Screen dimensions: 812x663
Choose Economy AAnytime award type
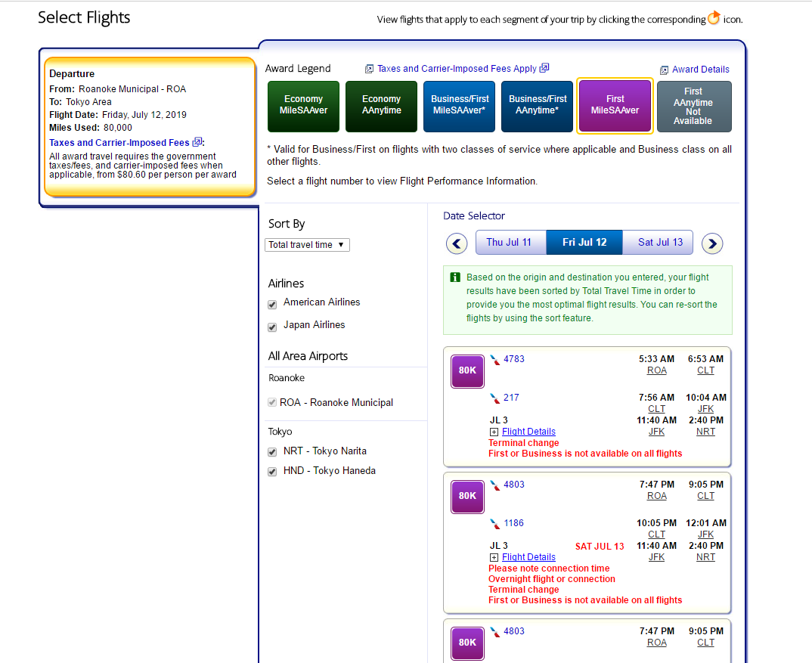381,106
